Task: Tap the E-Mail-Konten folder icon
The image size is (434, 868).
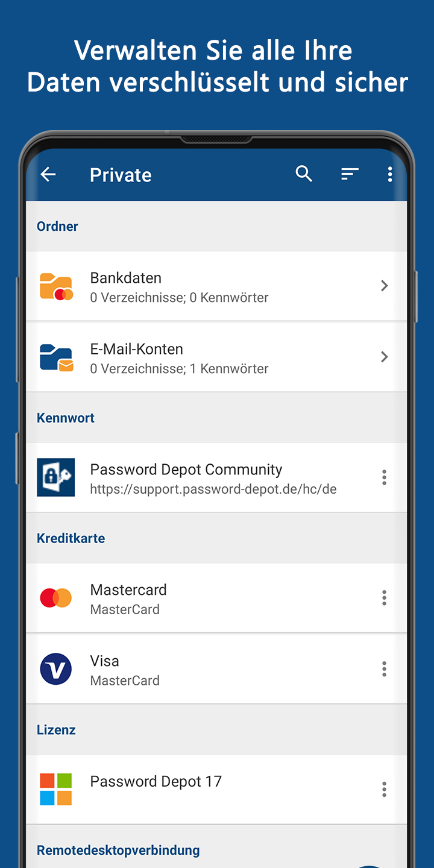Action: coord(56,357)
